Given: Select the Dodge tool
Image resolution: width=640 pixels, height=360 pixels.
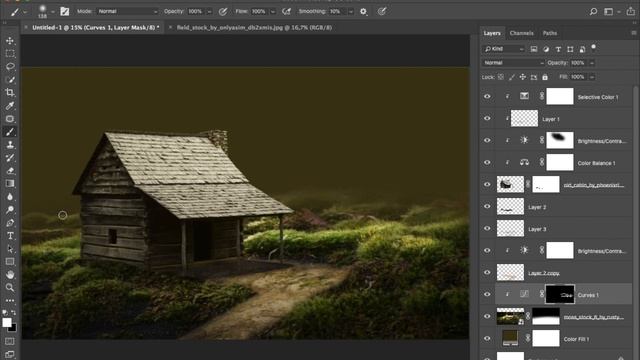Looking at the screenshot, I should click(10, 210).
